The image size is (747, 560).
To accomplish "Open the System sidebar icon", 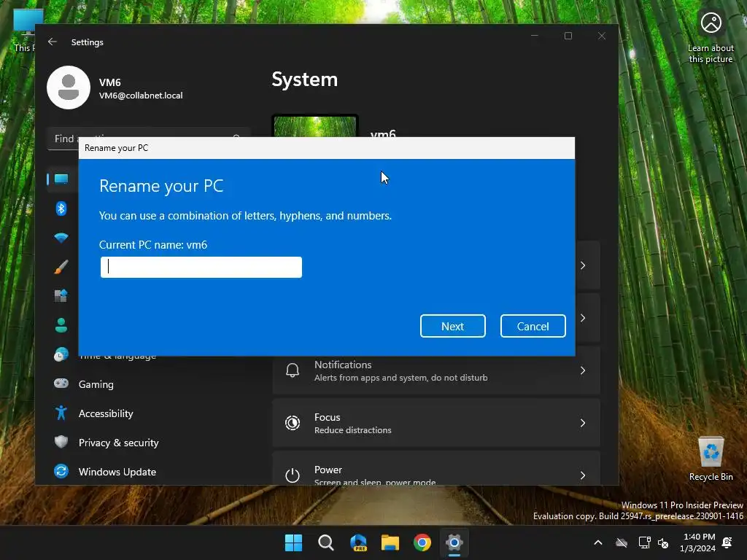I will tap(61, 179).
